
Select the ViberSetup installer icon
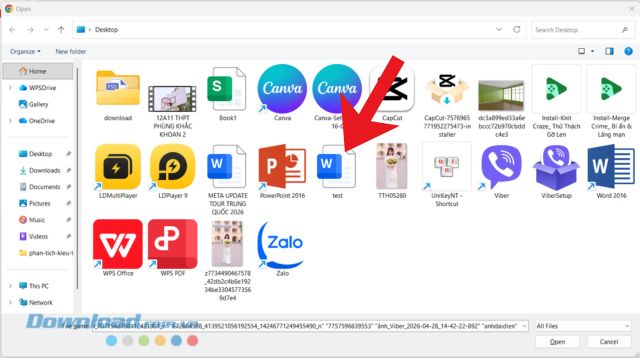click(x=556, y=167)
